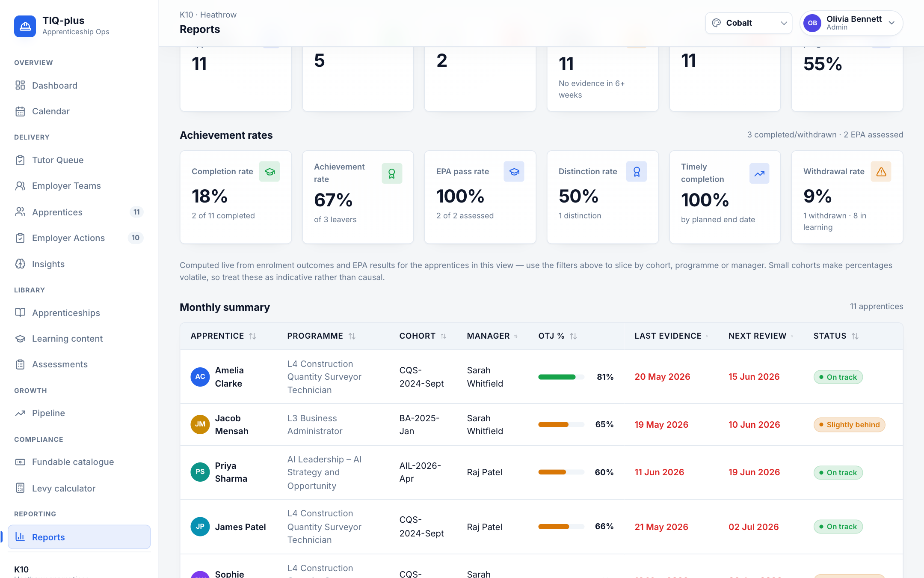
Task: Click the Withdrawal rate warning triangle icon
Action: coord(881,172)
